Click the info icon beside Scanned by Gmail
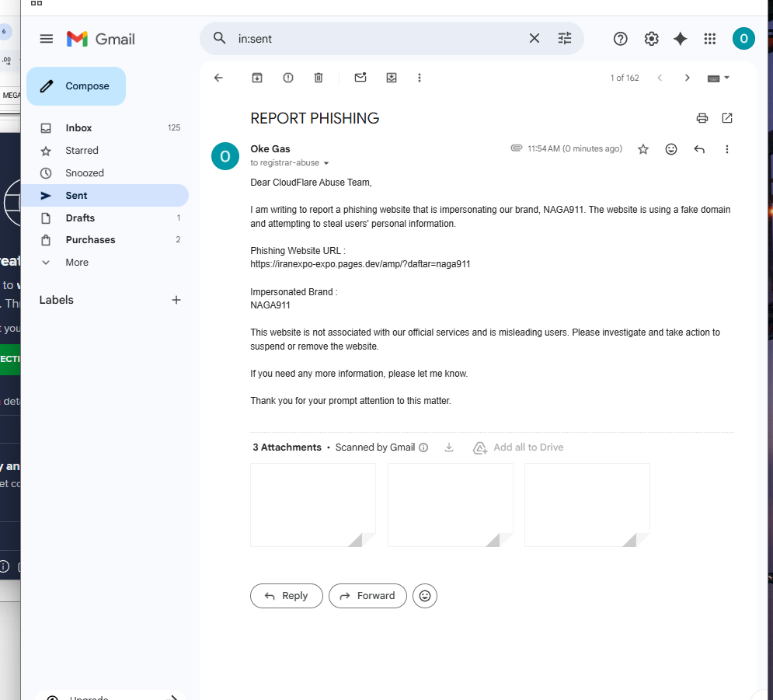This screenshot has height=700, width=773. click(423, 448)
